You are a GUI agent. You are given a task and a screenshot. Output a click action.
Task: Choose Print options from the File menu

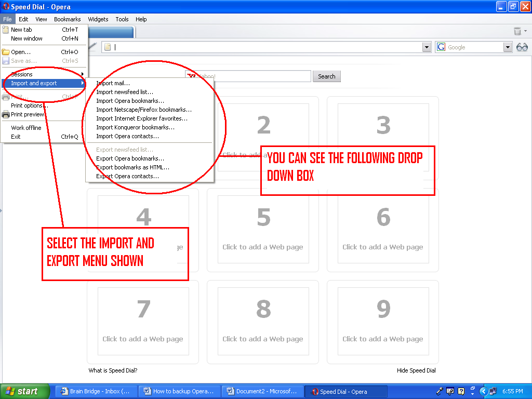pos(44,105)
